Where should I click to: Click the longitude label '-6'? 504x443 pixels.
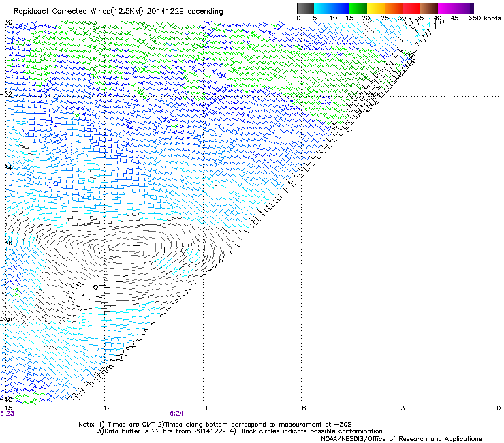(x=301, y=408)
